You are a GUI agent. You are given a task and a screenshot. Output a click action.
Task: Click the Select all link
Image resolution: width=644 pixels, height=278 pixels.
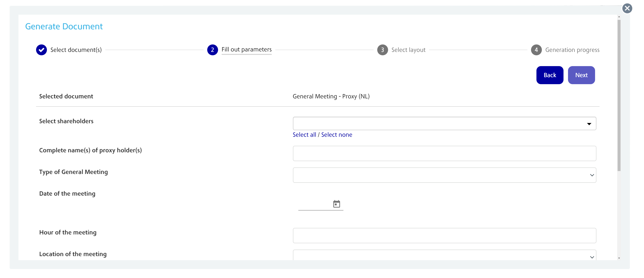304,135
